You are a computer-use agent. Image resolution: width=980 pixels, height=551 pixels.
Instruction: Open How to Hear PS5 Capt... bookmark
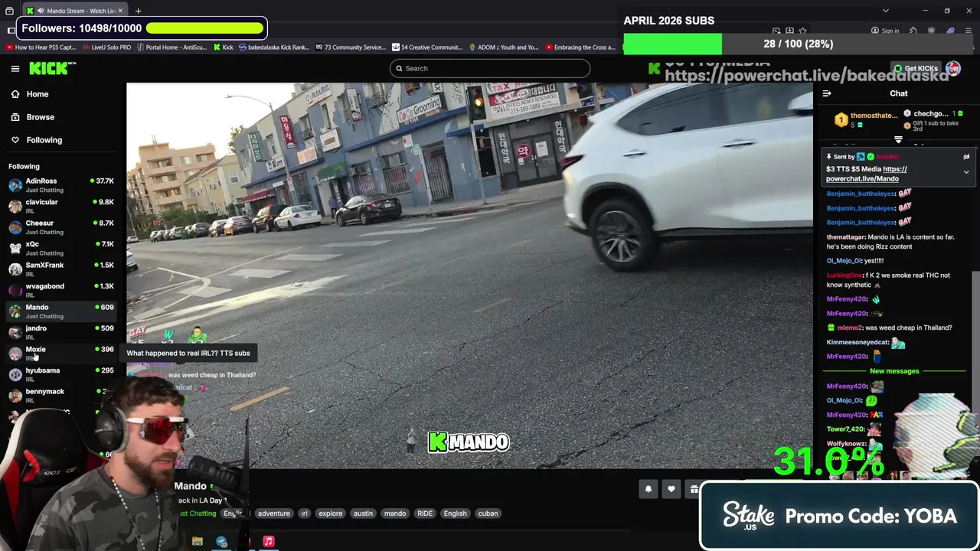(41, 47)
